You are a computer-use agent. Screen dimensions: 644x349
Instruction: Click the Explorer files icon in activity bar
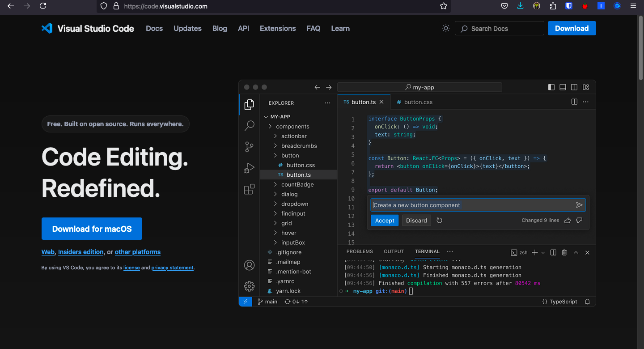click(x=249, y=105)
